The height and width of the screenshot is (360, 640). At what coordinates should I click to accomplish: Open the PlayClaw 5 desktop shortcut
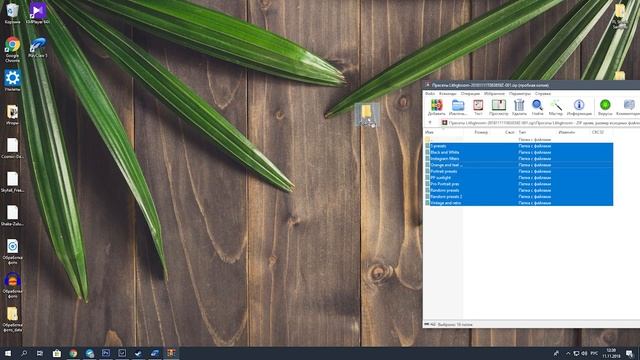tap(38, 47)
